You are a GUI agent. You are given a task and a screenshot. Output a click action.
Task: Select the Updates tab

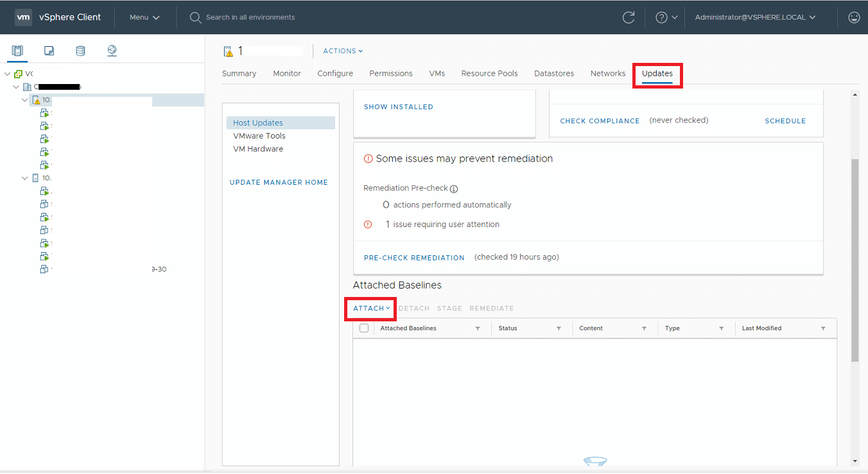657,73
